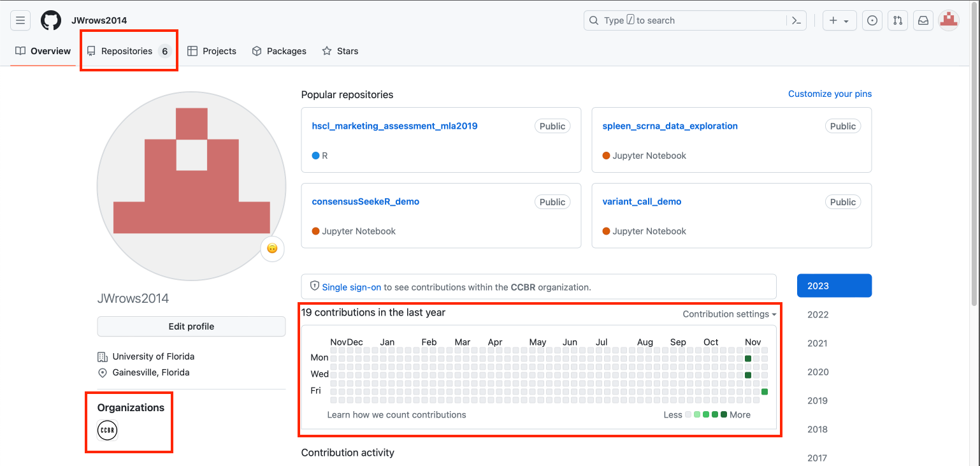Open the Inbox notifications icon
The image size is (980, 466).
pyautogui.click(x=923, y=20)
